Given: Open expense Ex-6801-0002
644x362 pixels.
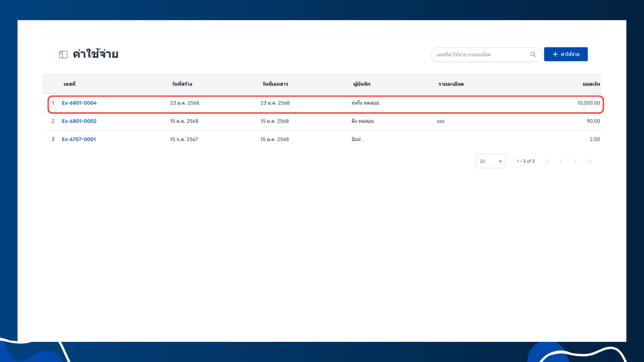Looking at the screenshot, I should (x=79, y=121).
